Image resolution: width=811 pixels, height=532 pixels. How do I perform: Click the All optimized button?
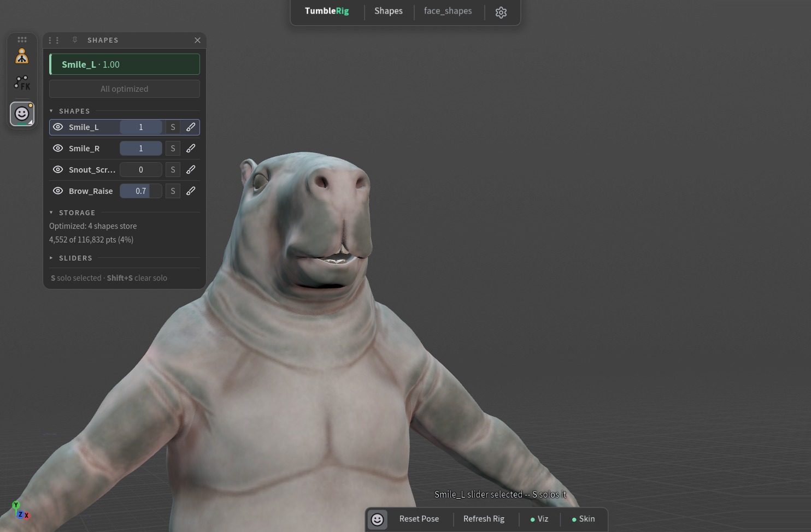[125, 89]
